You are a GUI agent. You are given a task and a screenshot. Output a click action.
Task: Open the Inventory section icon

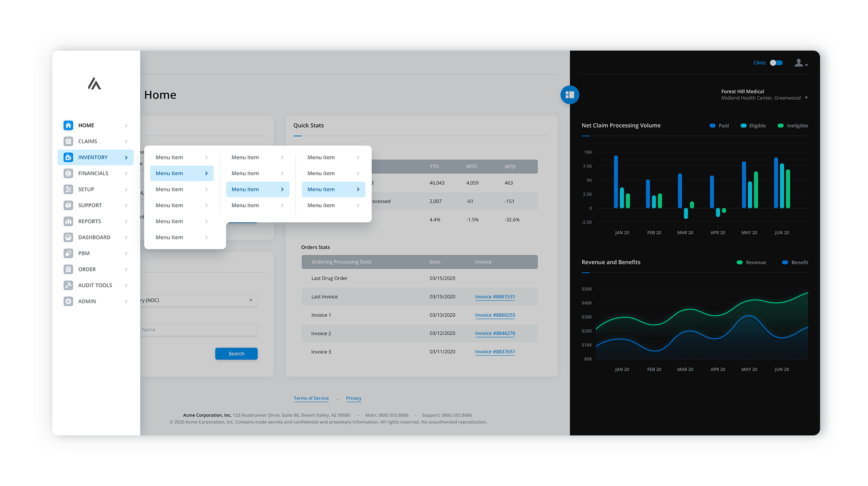(68, 157)
